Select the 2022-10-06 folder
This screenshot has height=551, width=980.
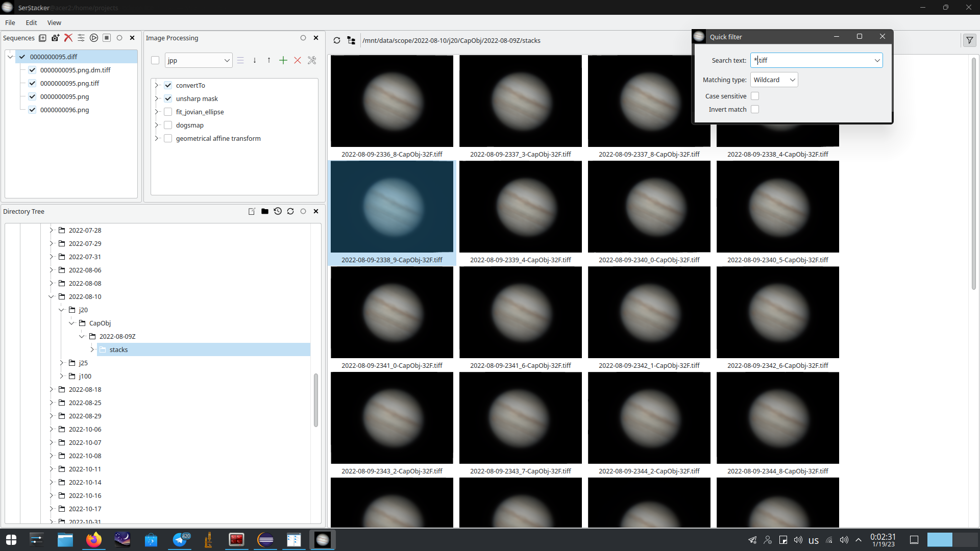point(85,429)
